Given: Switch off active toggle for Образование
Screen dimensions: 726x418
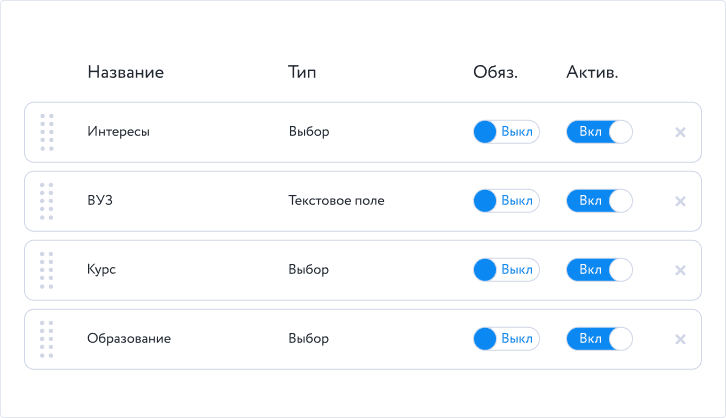Looking at the screenshot, I should [599, 339].
